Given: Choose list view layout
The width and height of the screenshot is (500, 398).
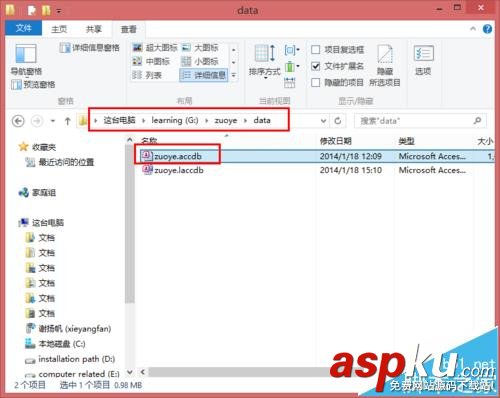Looking at the screenshot, I should [x=147, y=75].
